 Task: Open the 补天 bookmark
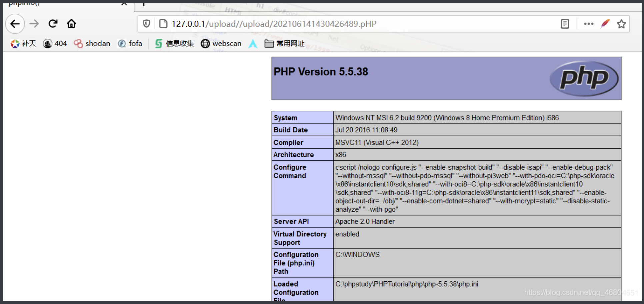23,44
